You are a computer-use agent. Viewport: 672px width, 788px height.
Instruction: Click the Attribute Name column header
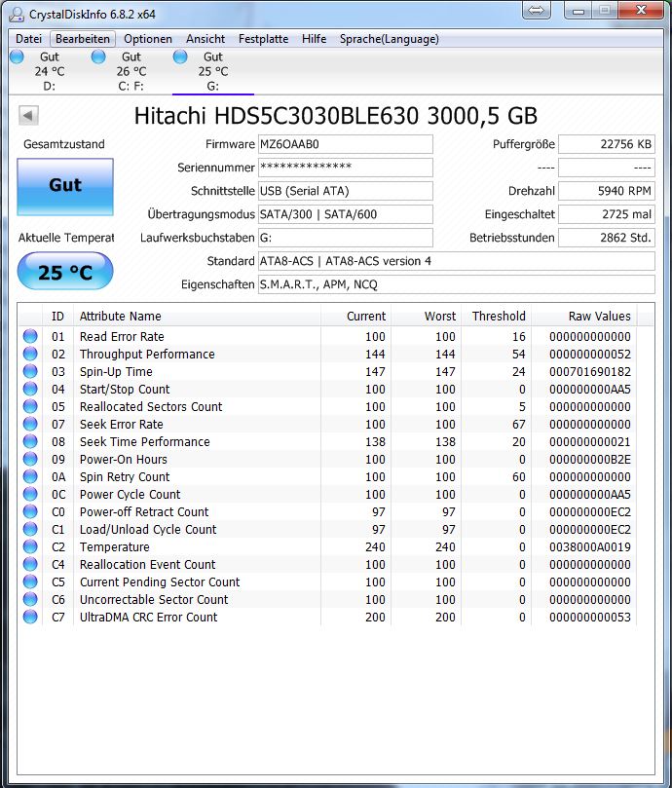click(x=197, y=317)
